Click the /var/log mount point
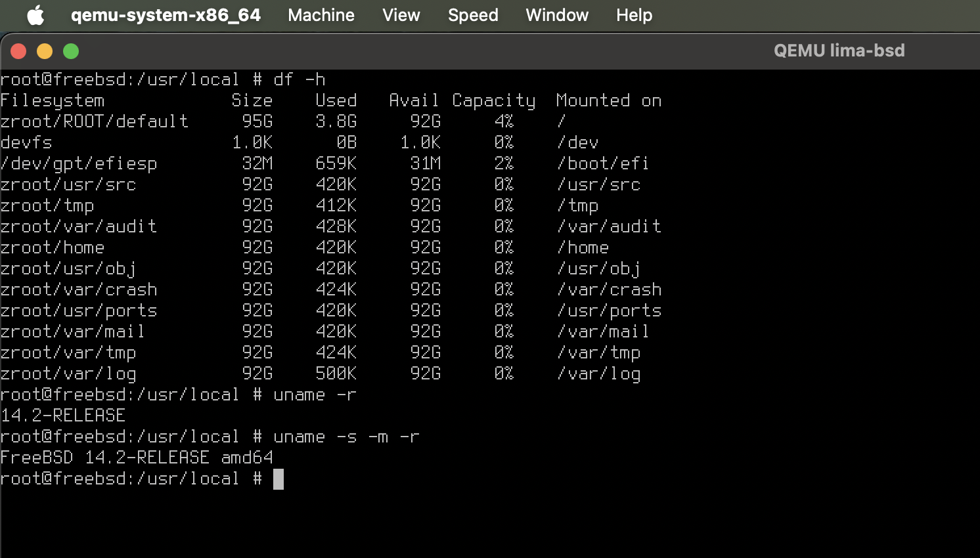Screen dimensions: 980x558 click(599, 374)
